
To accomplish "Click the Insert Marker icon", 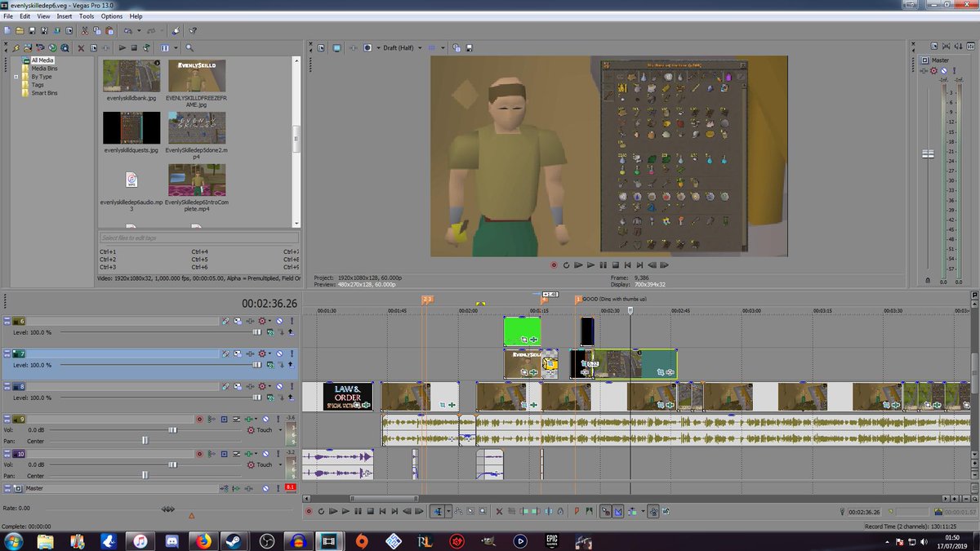I will point(577,512).
